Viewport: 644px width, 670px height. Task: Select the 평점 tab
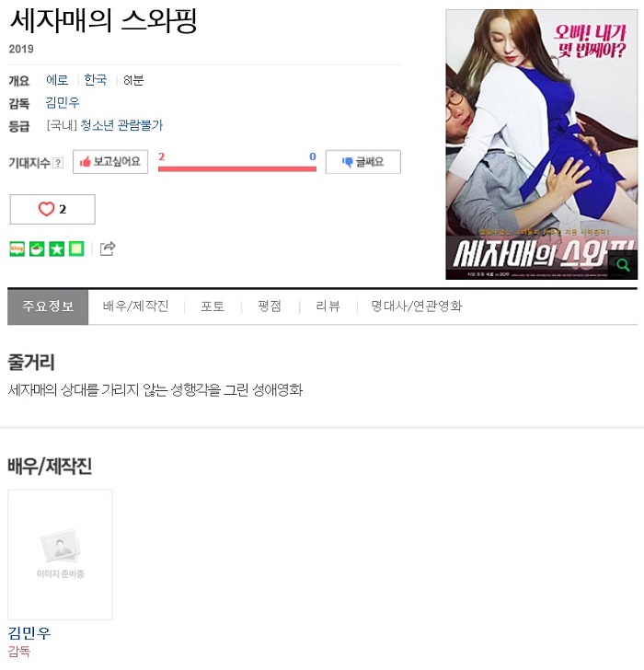tap(270, 306)
